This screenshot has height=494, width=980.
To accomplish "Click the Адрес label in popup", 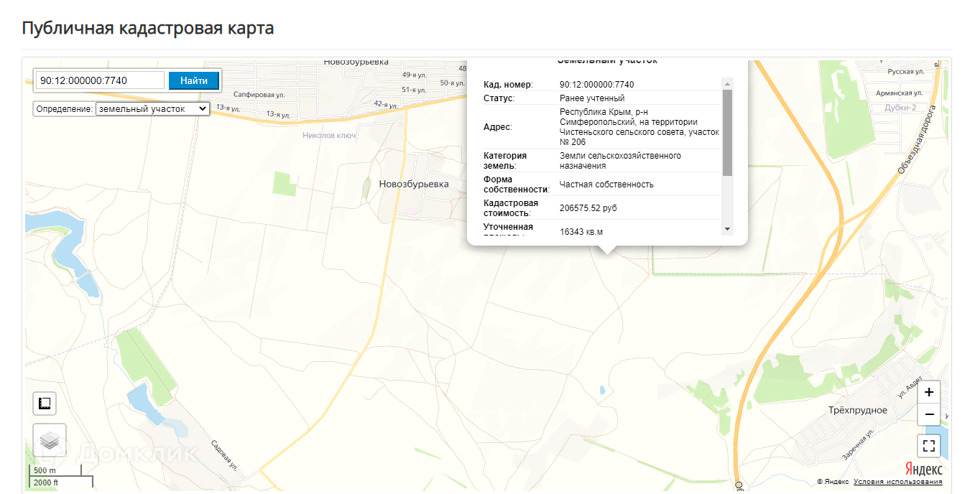I will coord(498,127).
